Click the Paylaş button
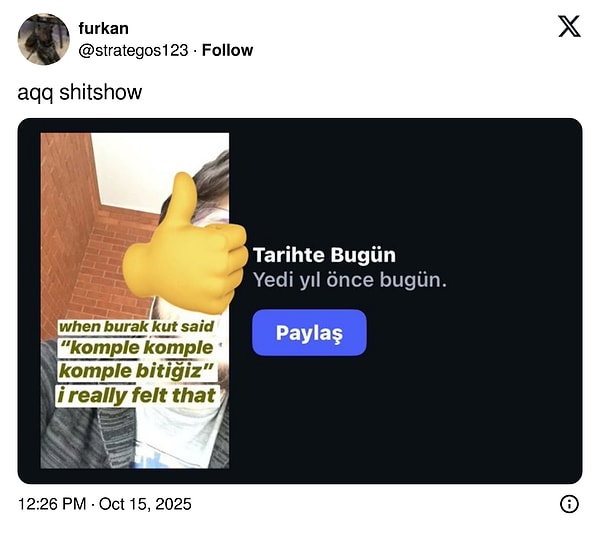Viewport: 600px width, 534px height. click(309, 332)
